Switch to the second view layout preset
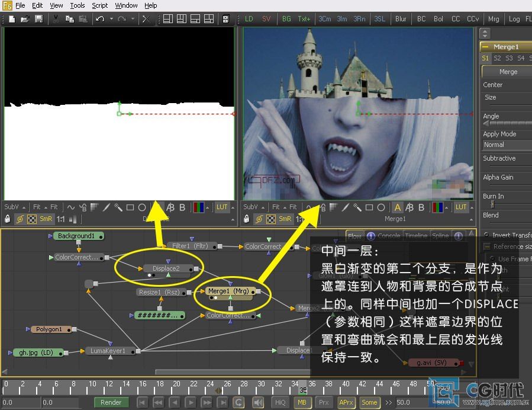 pos(182,19)
